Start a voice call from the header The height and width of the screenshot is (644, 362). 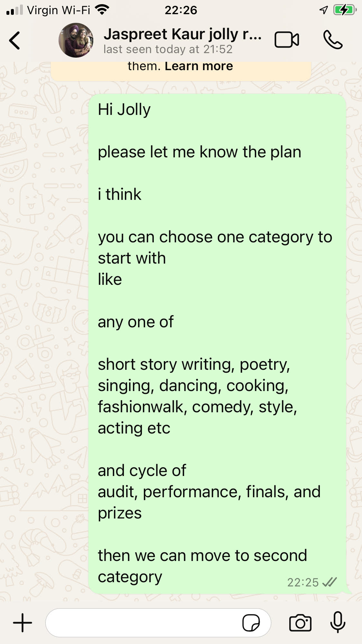coord(333,40)
